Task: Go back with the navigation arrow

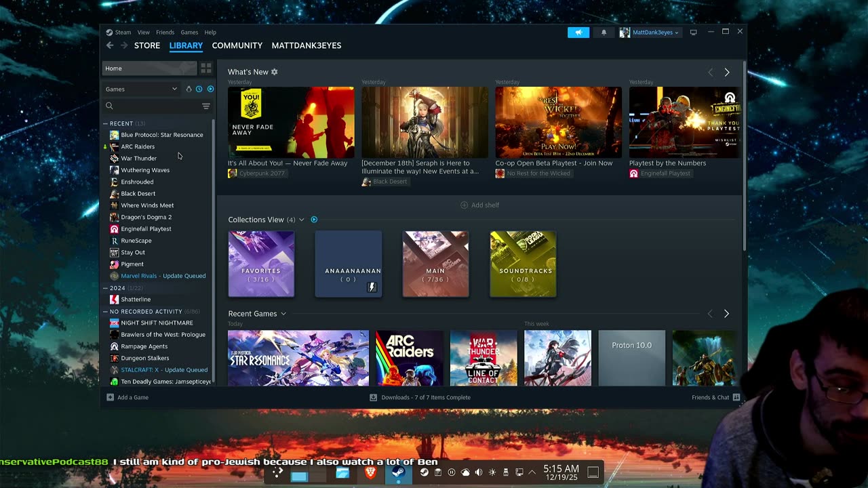Action: pos(110,45)
